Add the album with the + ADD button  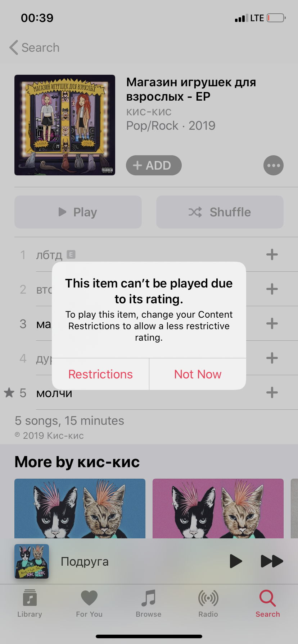click(x=154, y=165)
